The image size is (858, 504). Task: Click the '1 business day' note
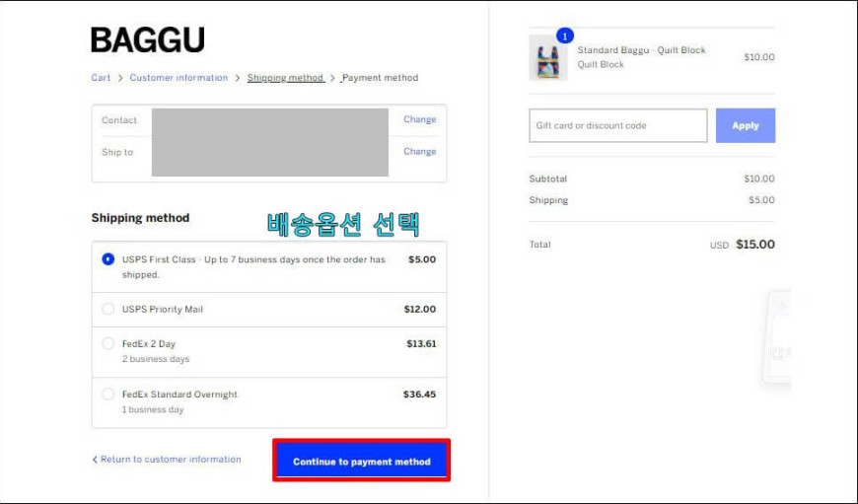coord(153,409)
